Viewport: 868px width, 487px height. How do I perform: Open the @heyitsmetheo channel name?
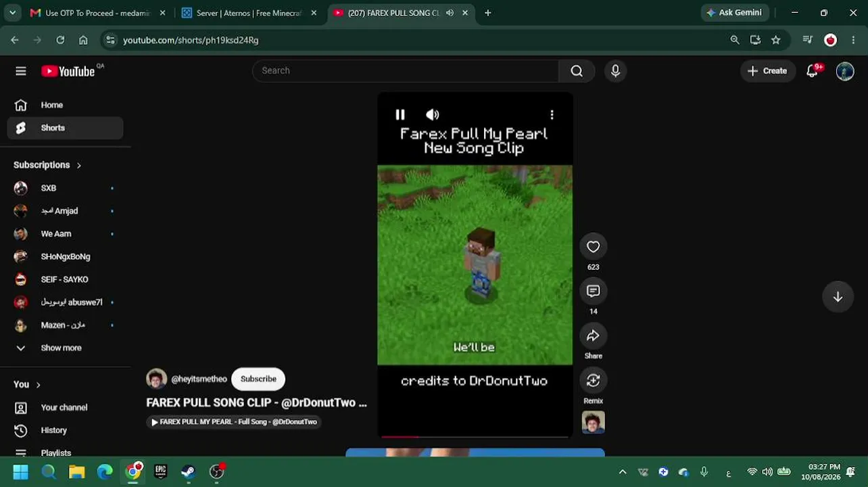199,379
